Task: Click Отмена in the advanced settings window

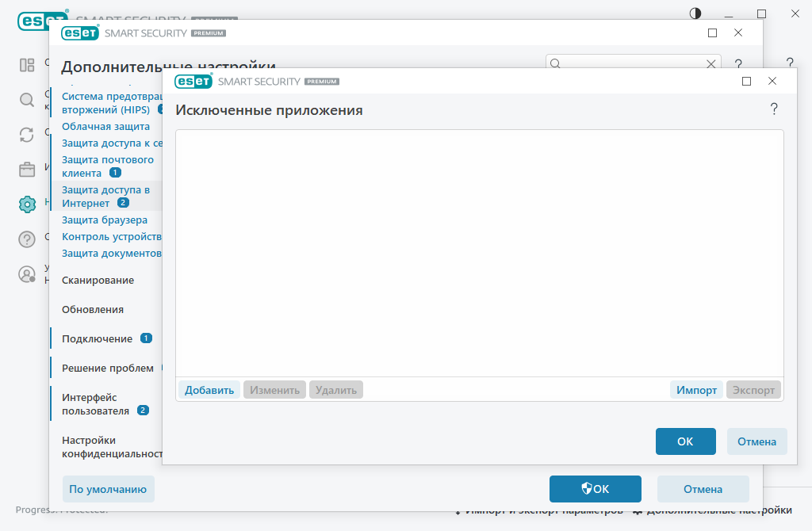Action: (x=703, y=489)
